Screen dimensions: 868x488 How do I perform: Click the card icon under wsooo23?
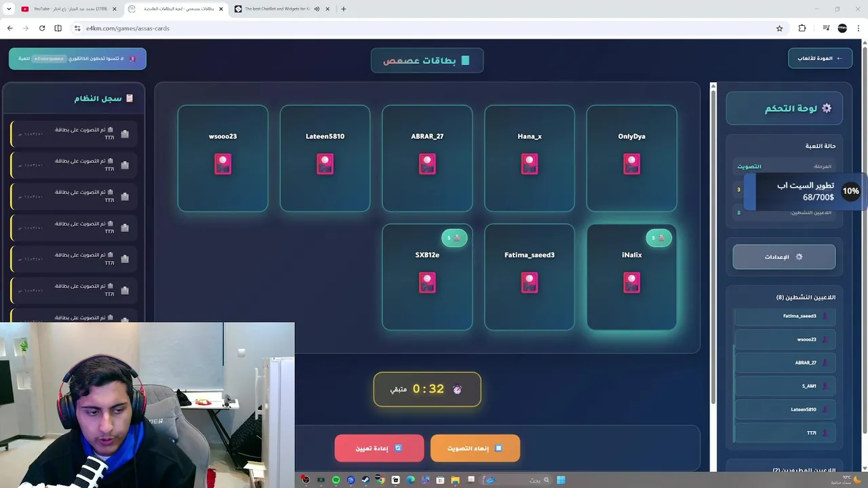(x=223, y=164)
